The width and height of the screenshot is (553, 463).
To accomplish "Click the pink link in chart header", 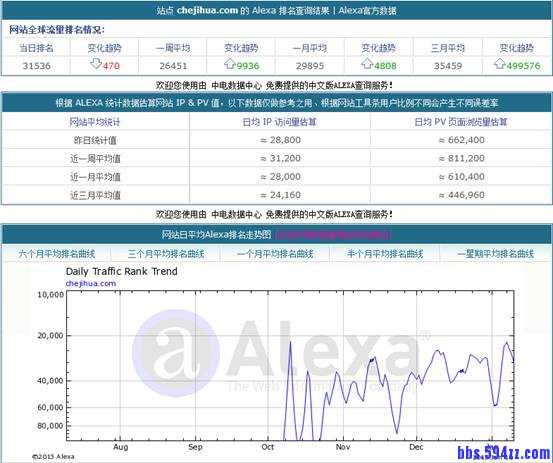I will point(332,235).
